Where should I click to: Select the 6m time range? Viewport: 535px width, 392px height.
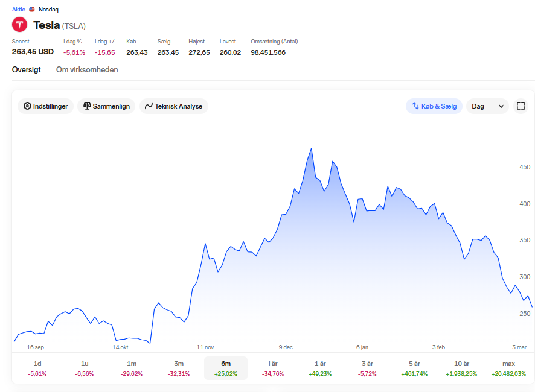coord(225,368)
